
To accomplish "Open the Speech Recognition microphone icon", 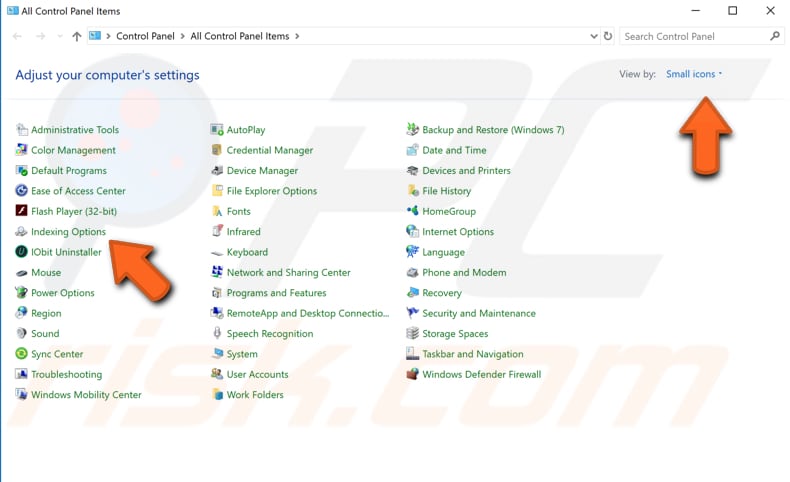I will click(217, 333).
